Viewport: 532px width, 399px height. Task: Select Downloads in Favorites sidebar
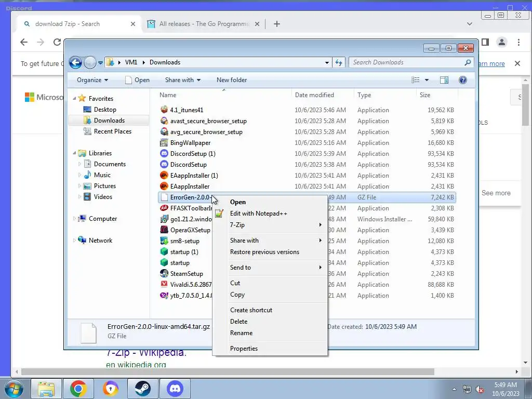click(x=109, y=121)
